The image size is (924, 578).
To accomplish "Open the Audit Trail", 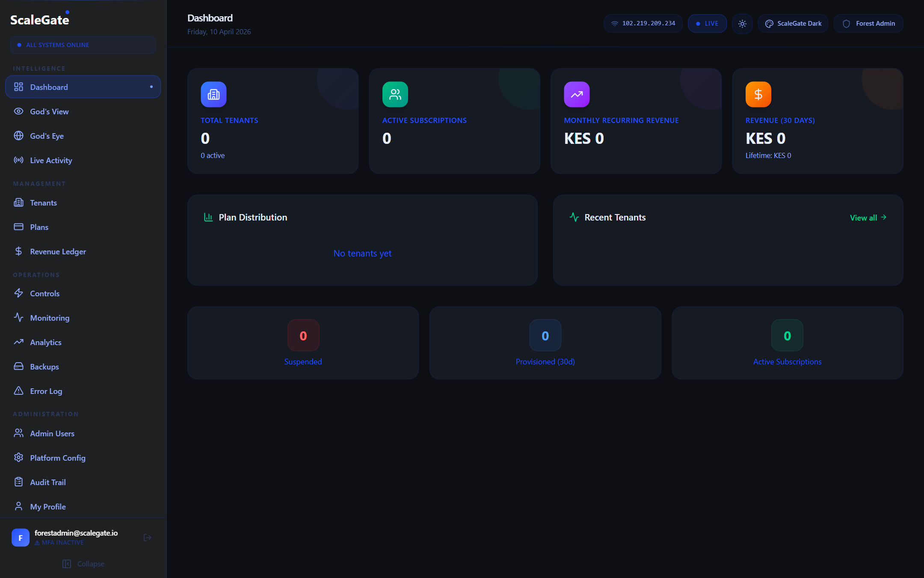I will tap(47, 482).
